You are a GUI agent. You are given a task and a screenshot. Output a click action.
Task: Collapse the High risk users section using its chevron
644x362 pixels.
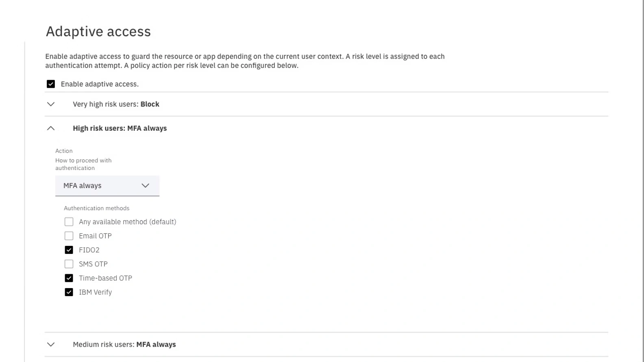coord(51,128)
